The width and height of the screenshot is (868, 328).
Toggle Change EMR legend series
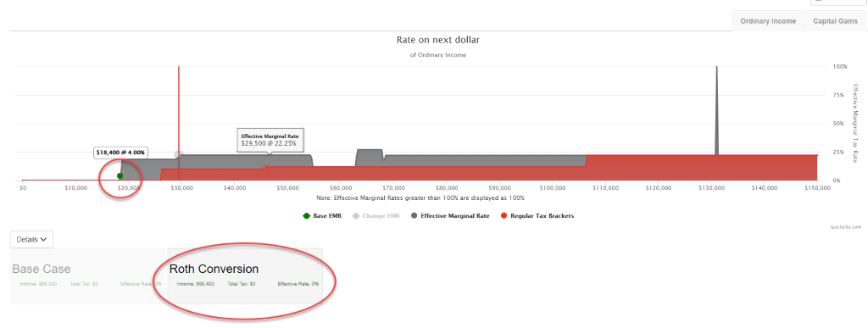tap(376, 216)
